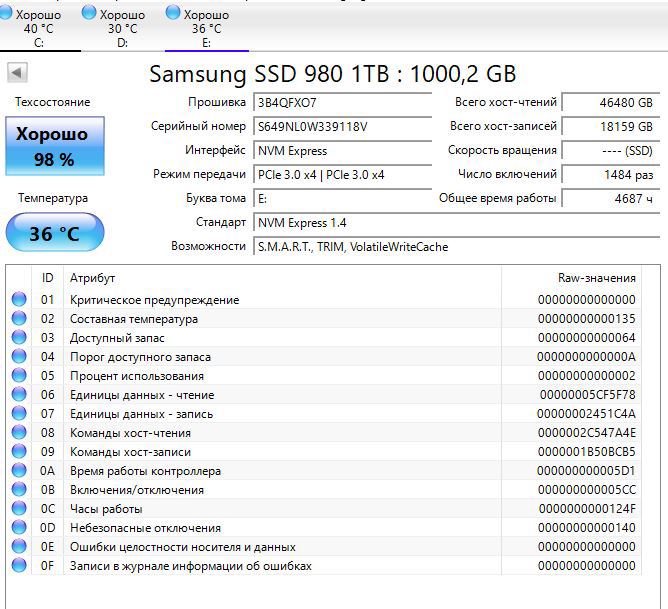Click status orb for attribute 04 Порог доступного запаса
The height and width of the screenshot is (609, 668).
[19, 356]
